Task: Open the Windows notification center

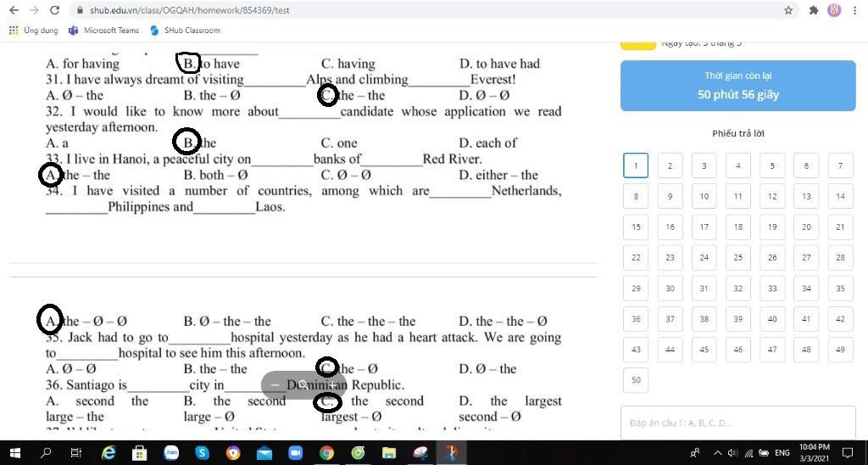Action: tap(847, 453)
